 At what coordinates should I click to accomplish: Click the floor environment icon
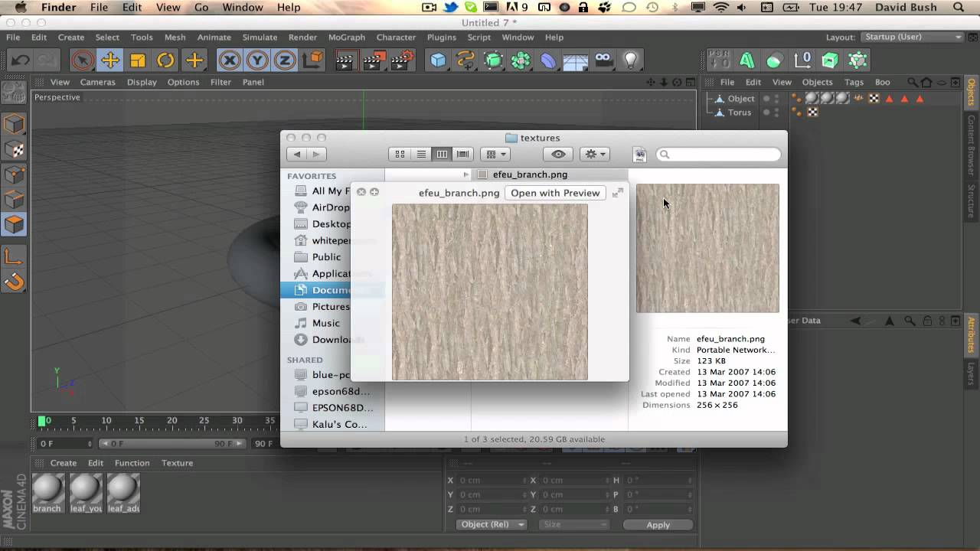[x=576, y=60]
